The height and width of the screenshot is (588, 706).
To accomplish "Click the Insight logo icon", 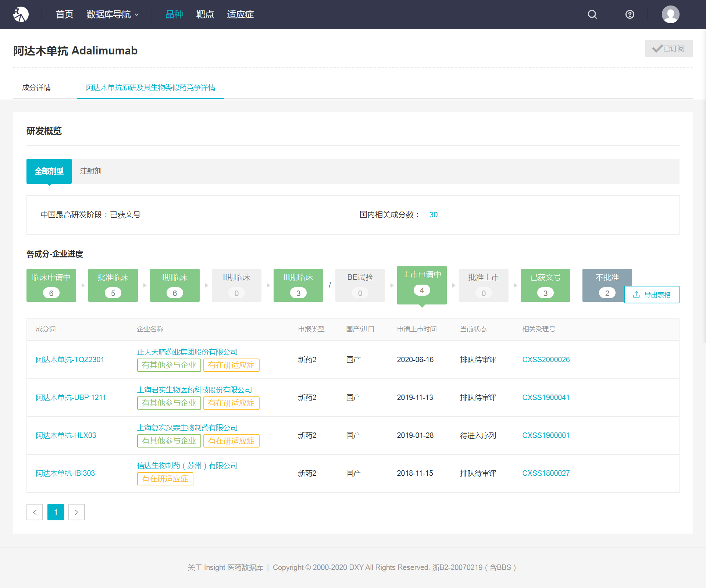I will point(21,14).
